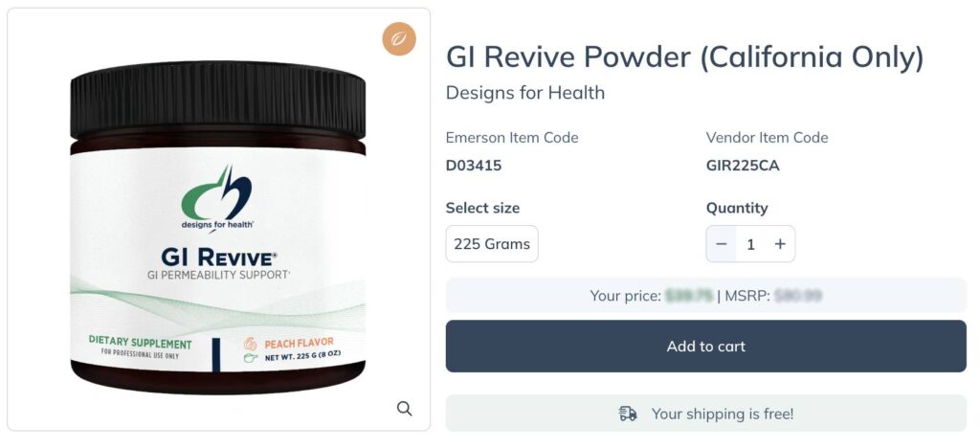Click the orange leaf badge icon

click(399, 38)
